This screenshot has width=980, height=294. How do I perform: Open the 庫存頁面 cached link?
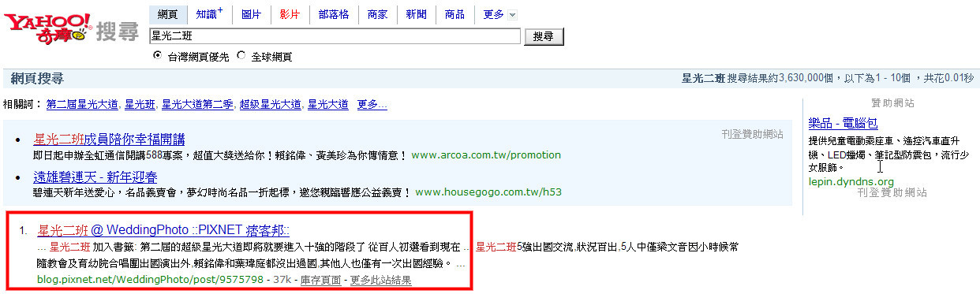(322, 280)
